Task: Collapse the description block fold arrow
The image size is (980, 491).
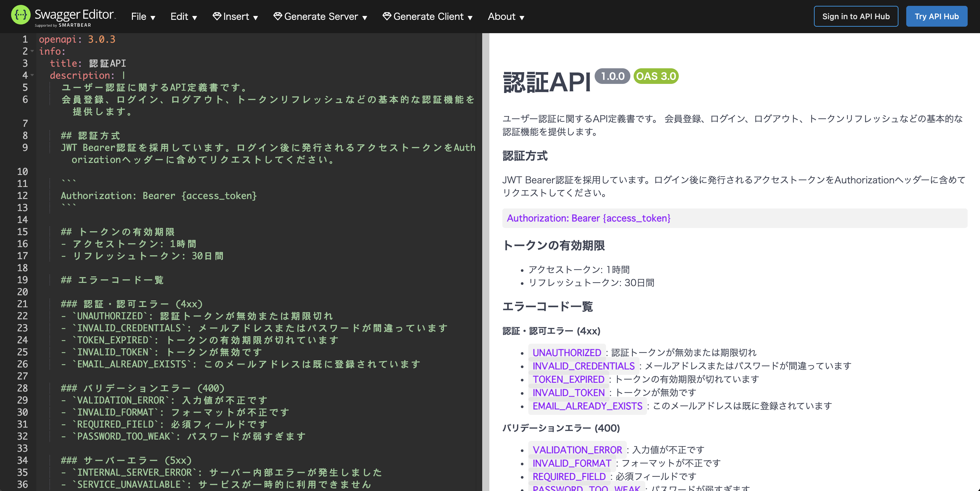Action: coord(32,75)
